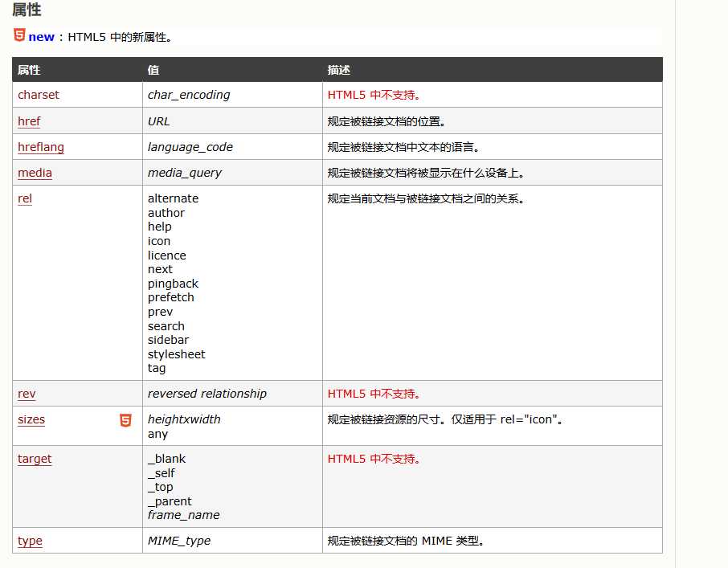
Task: Click the '_self' target value
Action: tap(161, 473)
